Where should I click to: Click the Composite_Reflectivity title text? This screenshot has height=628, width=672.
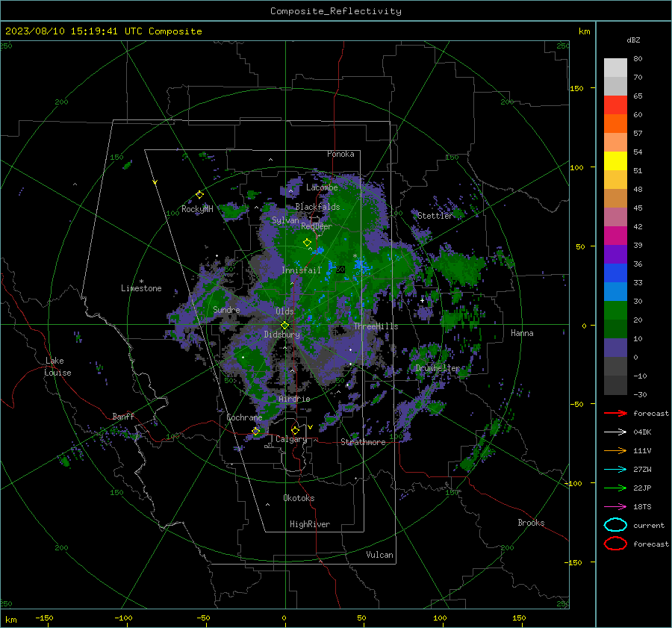pyautogui.click(x=335, y=11)
